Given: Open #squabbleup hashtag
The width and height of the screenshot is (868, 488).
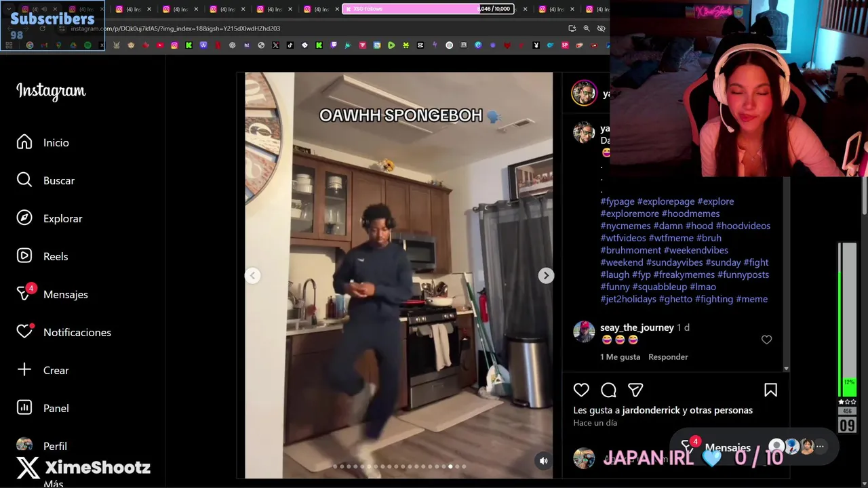Looking at the screenshot, I should (660, 287).
